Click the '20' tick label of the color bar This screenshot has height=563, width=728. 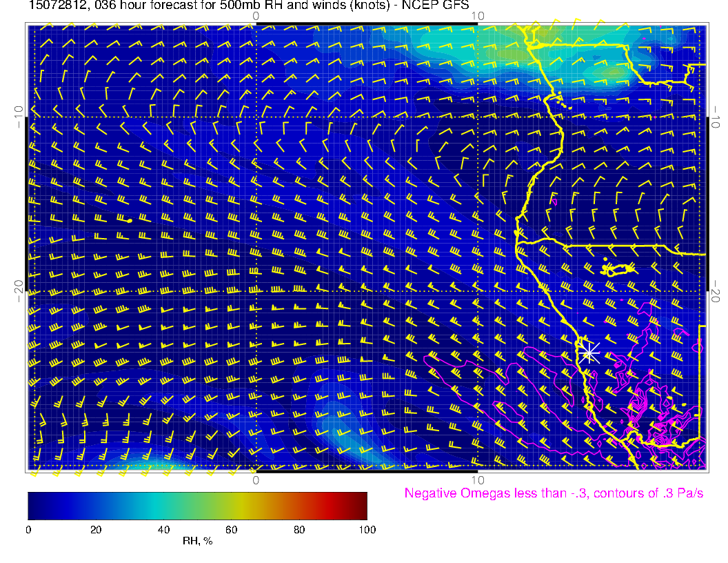click(x=96, y=530)
